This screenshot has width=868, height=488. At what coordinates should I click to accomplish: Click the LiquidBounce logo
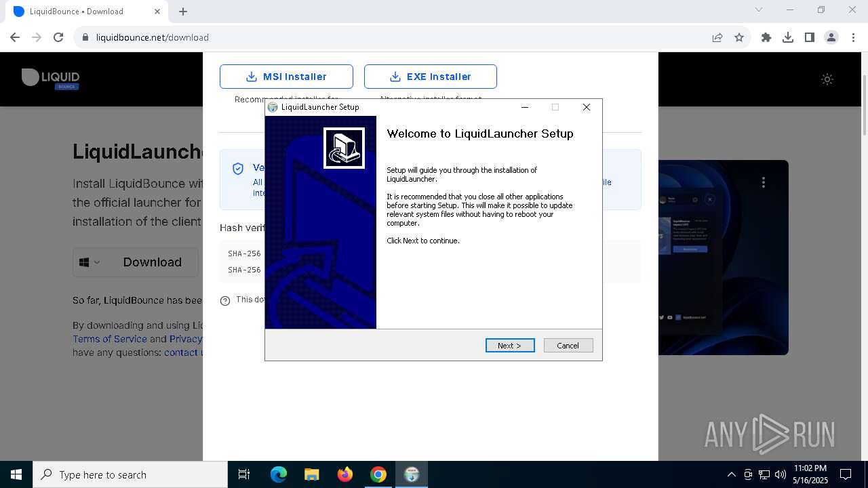click(51, 79)
